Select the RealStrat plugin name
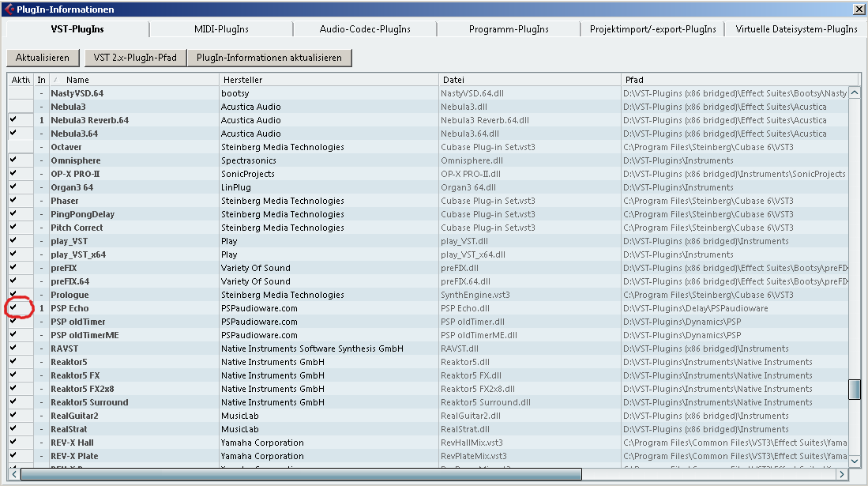Viewport: 868px width, 486px height. (x=70, y=429)
